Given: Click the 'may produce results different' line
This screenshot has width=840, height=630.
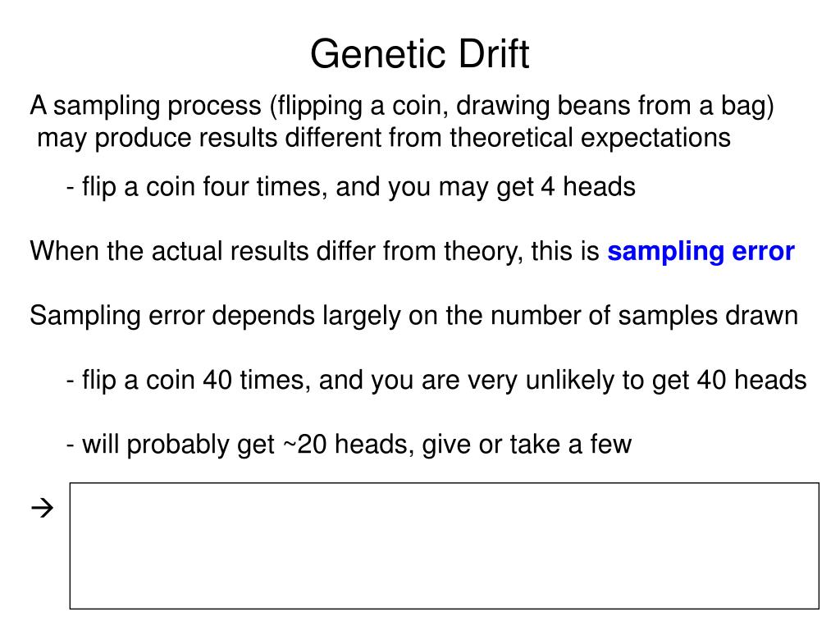Looking at the screenshot, I should pos(384,138).
